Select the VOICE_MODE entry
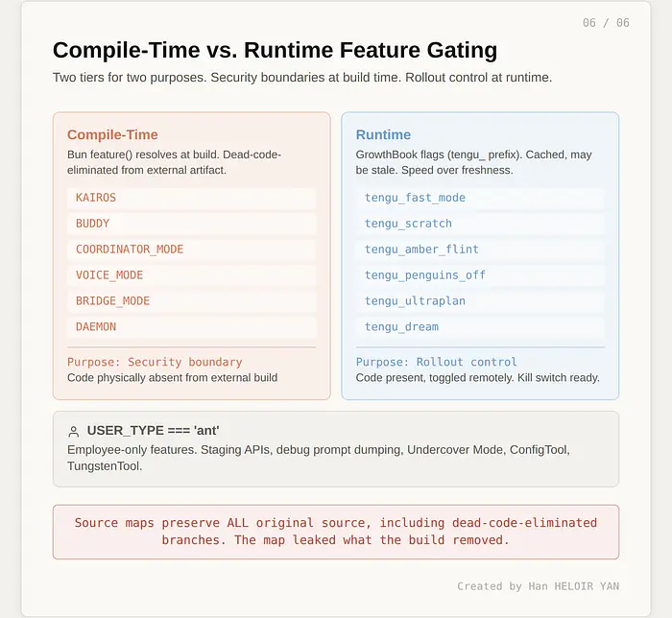 (x=191, y=275)
